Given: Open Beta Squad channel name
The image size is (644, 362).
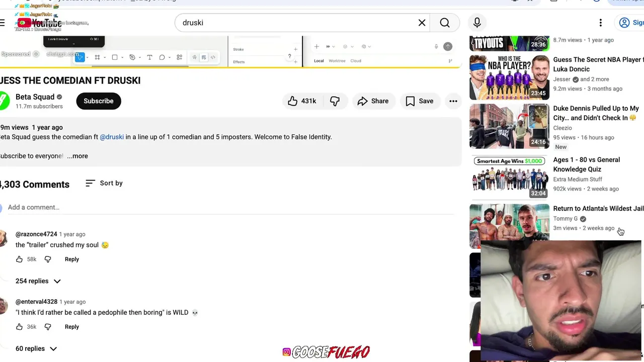Looking at the screenshot, I should (35, 97).
